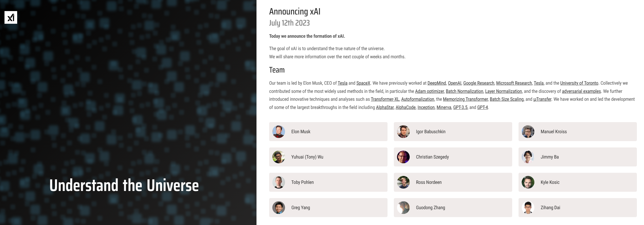Viewport: 644px width, 225px height.
Task: Open Manuel Kroiss team card
Action: click(577, 132)
